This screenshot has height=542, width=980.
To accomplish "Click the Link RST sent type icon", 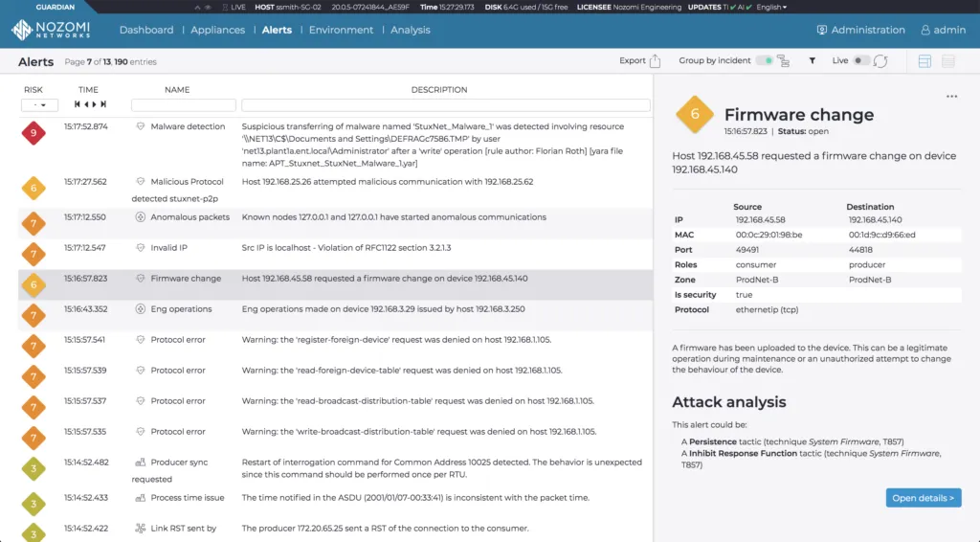I will [x=140, y=529].
